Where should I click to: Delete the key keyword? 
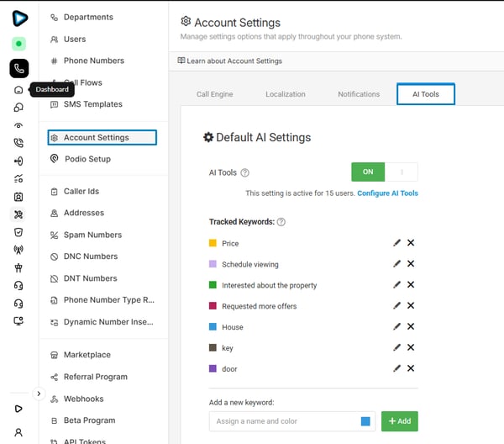[411, 347]
